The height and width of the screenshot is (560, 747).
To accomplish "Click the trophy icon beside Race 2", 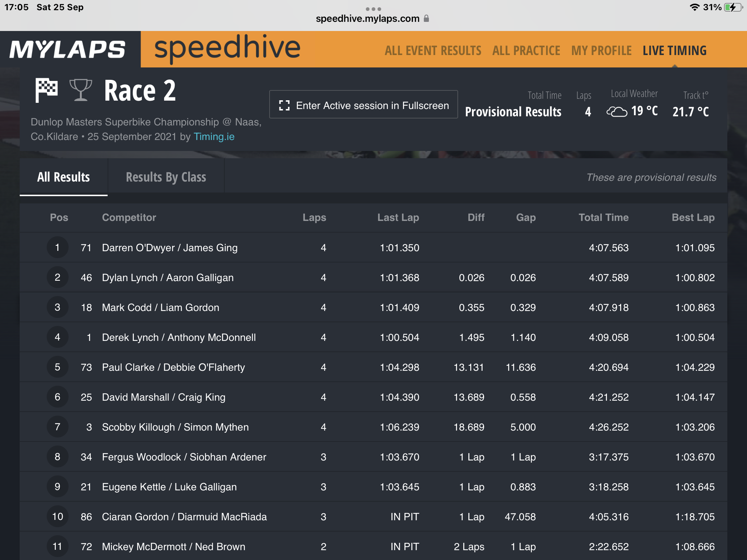I will pyautogui.click(x=81, y=90).
